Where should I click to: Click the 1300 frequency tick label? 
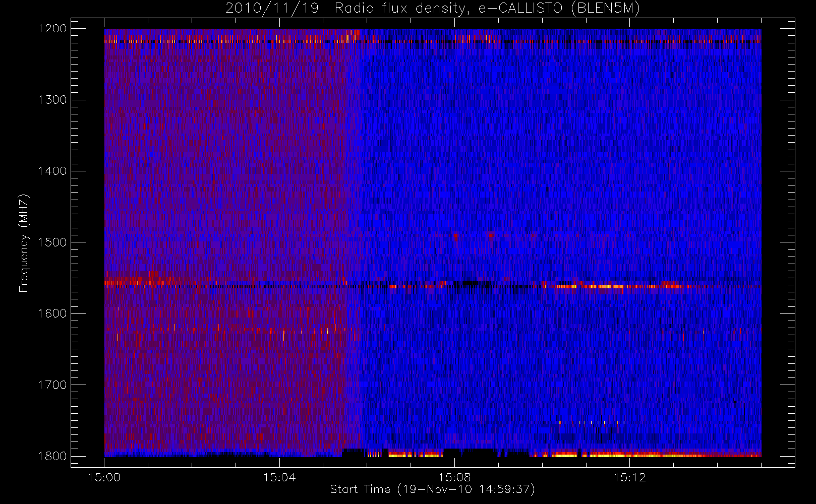point(52,100)
